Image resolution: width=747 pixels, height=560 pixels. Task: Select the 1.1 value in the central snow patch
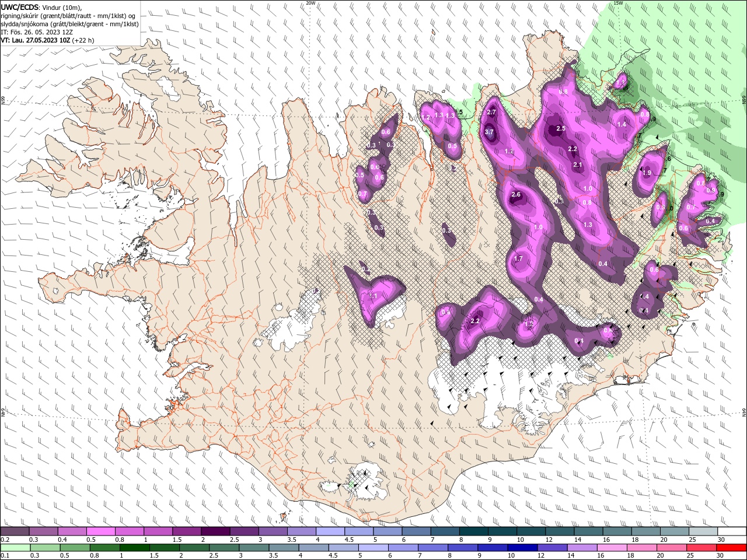[x=373, y=296]
